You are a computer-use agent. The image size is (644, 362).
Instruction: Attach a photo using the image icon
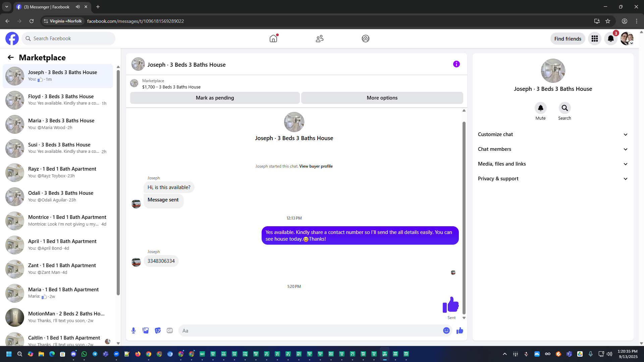(146, 330)
